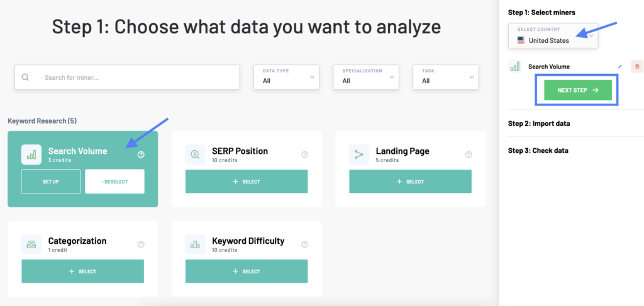The image size is (644, 306).
Task: Click the Landing Page help icon
Action: coord(469,155)
